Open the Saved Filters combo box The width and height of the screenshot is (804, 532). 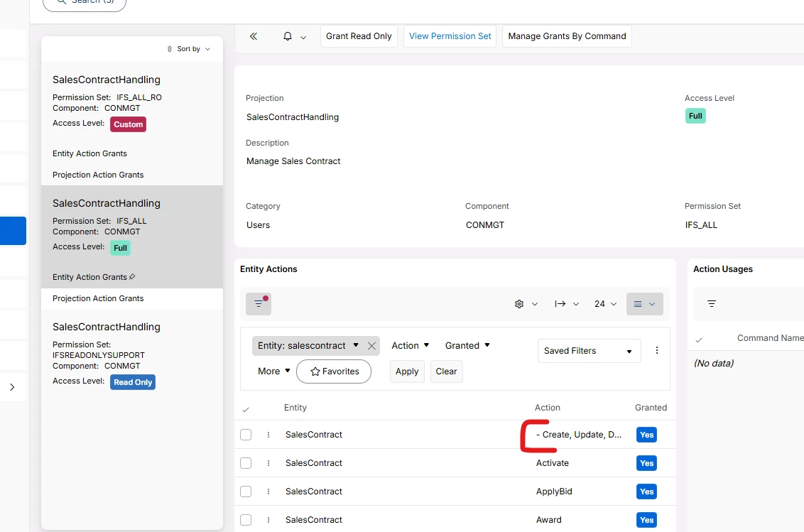tap(590, 351)
